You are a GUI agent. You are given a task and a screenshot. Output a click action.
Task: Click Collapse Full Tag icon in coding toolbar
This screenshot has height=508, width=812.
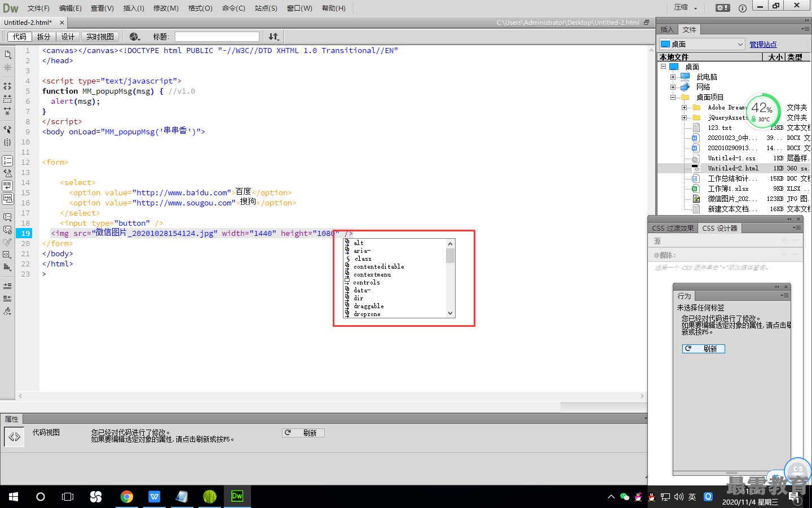(7, 86)
